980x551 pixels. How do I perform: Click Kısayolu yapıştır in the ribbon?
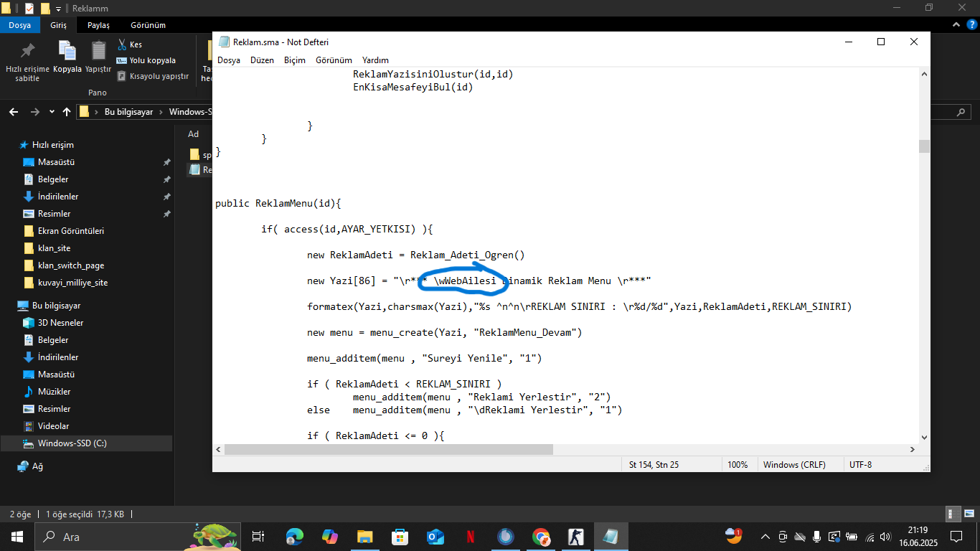(x=153, y=76)
